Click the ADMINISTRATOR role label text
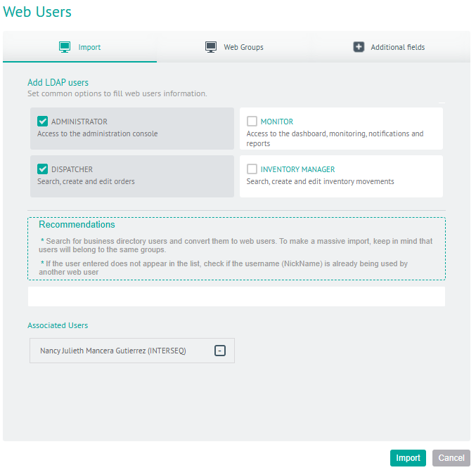The image size is (476, 470). (x=79, y=122)
